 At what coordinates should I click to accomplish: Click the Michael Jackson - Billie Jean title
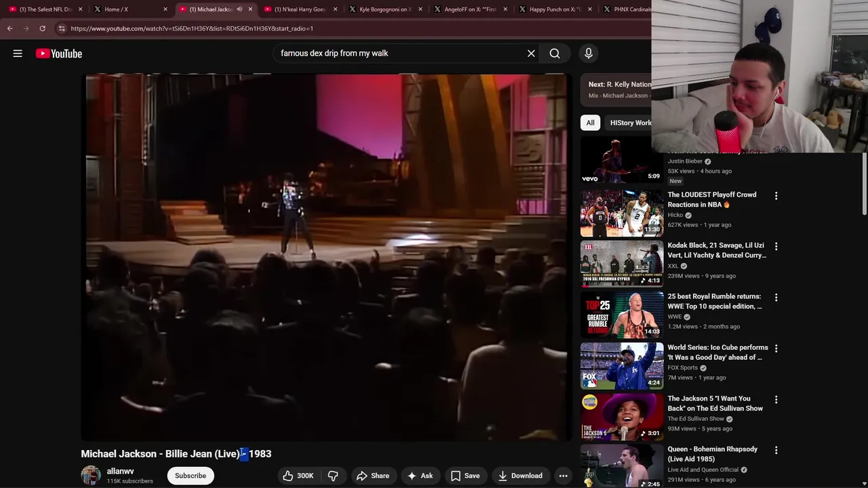pos(176,454)
